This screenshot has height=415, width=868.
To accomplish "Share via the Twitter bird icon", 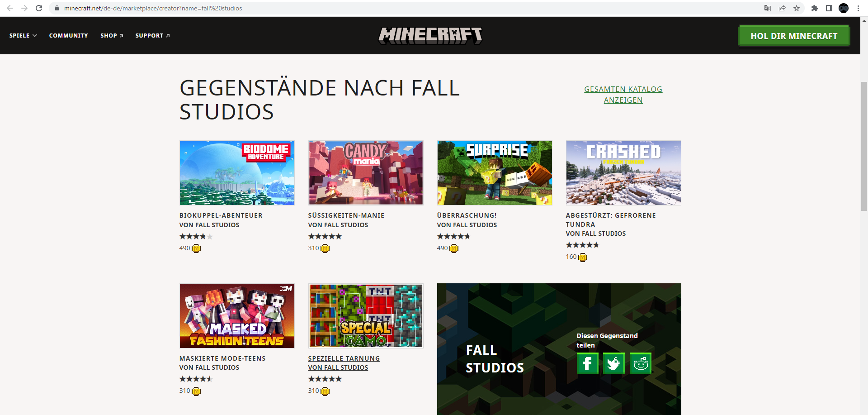I will coord(613,363).
